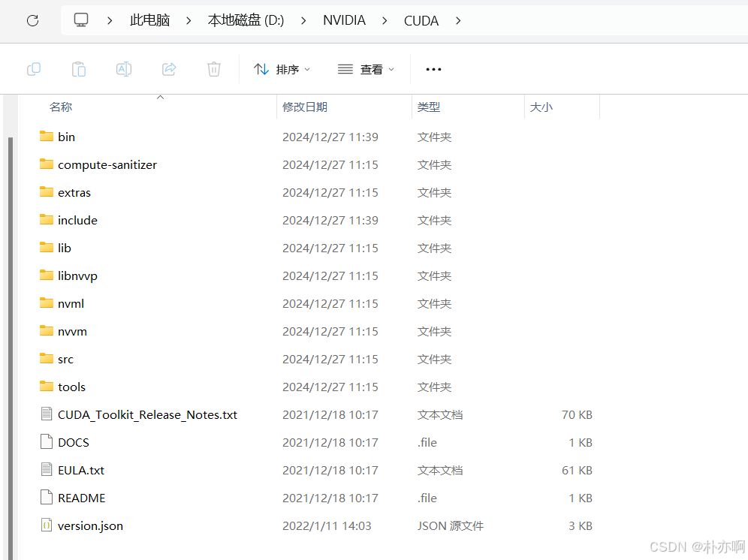
Task: Click the DOCS name text
Action: [x=74, y=443]
